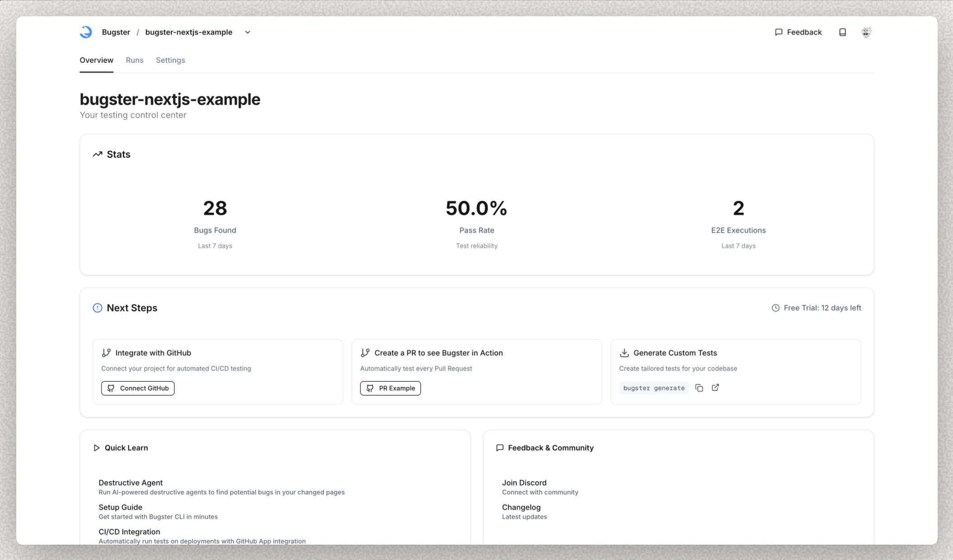Image resolution: width=953 pixels, height=560 pixels.
Task: Click the Create a PR branch icon
Action: click(365, 353)
